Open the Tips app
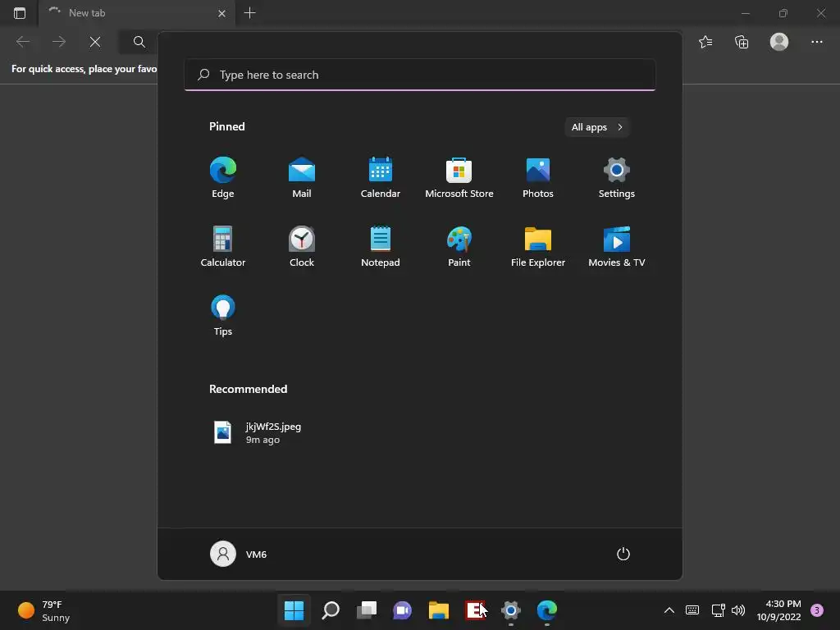Image resolution: width=840 pixels, height=630 pixels. click(x=223, y=316)
